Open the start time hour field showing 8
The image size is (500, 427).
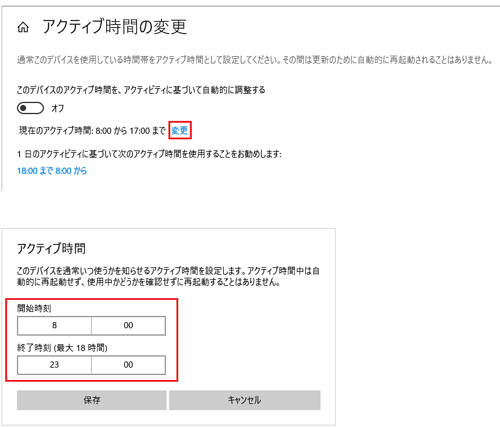[54, 325]
